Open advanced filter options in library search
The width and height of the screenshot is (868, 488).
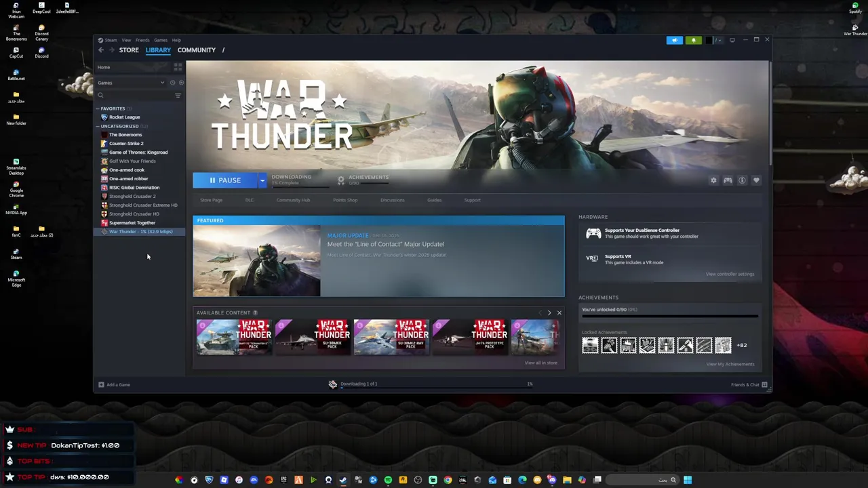[178, 96]
